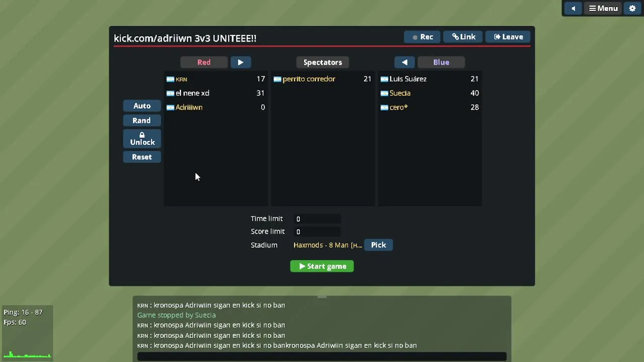Image resolution: width=644 pixels, height=362 pixels.
Task: Open the Menu button
Action: pos(603,9)
